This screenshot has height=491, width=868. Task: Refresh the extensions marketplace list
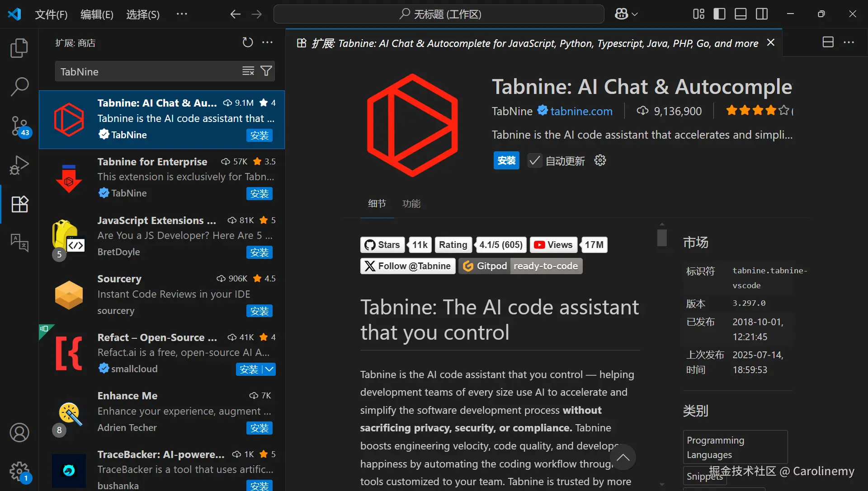point(247,42)
